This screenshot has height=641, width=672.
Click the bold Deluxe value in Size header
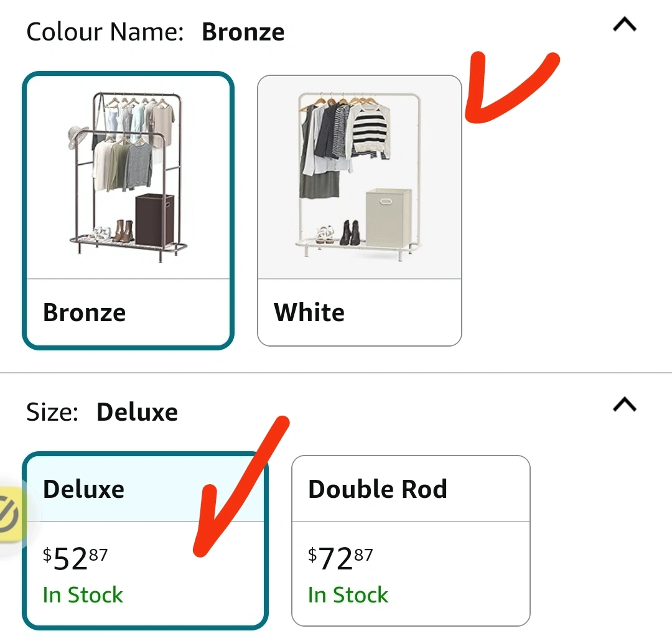(137, 412)
